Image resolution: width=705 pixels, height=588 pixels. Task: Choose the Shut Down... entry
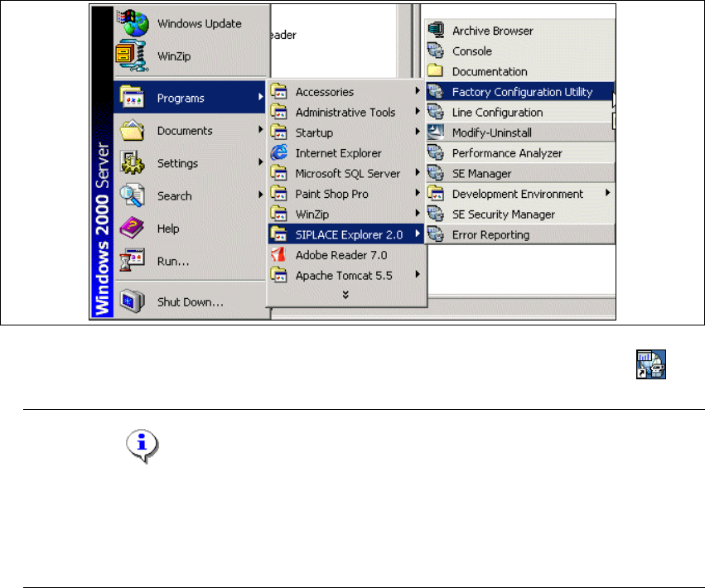191,301
